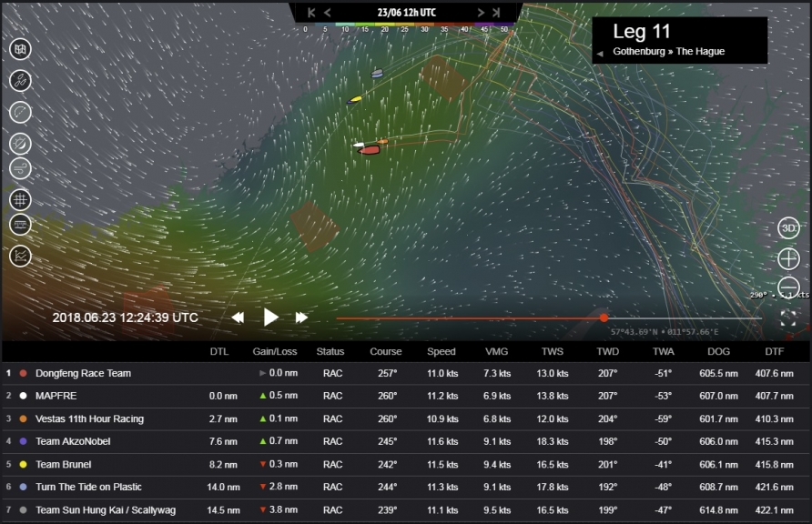Select MAPFRE in the leaderboard
The height and width of the screenshot is (524, 812).
click(x=406, y=396)
